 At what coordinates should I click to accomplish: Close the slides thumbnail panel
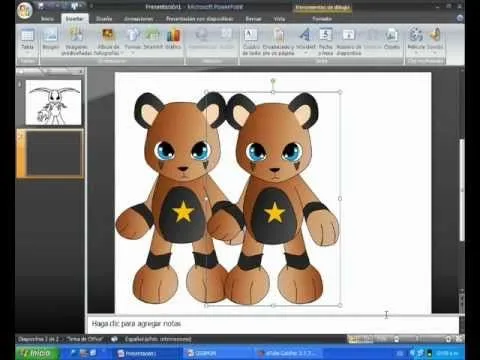point(81,71)
